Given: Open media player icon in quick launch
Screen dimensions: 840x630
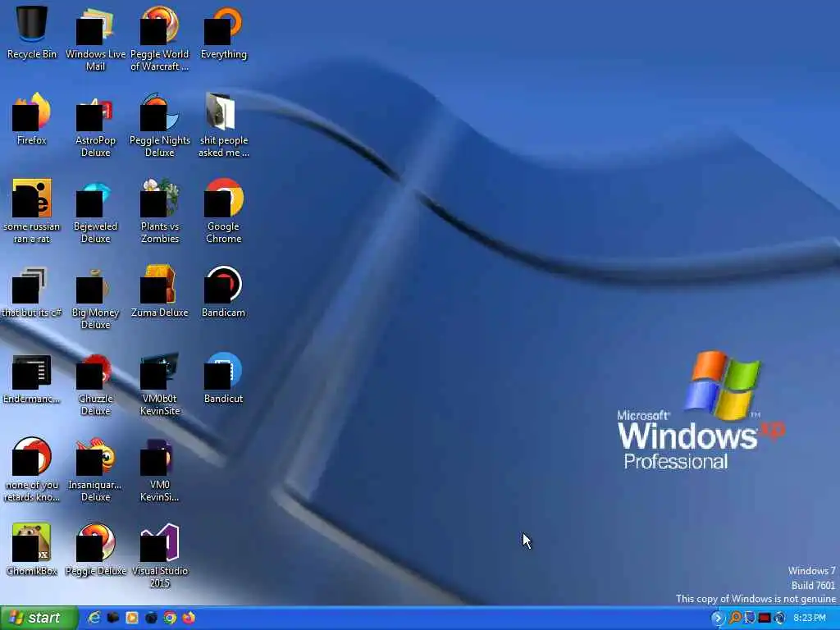Looking at the screenshot, I should coord(132,619).
